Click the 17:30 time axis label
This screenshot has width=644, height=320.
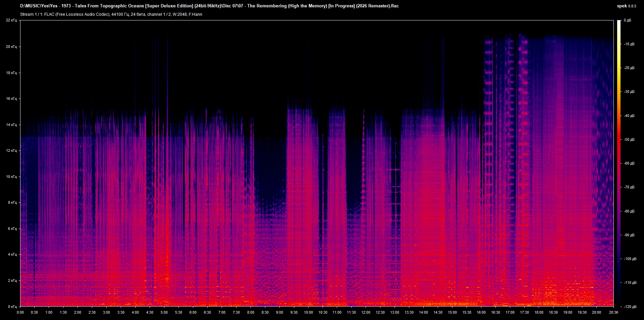point(524,312)
